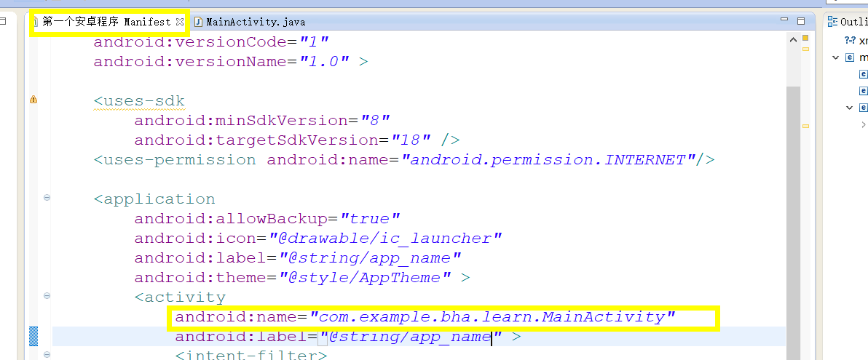Click the blue marker in the left gutter

tap(33, 336)
